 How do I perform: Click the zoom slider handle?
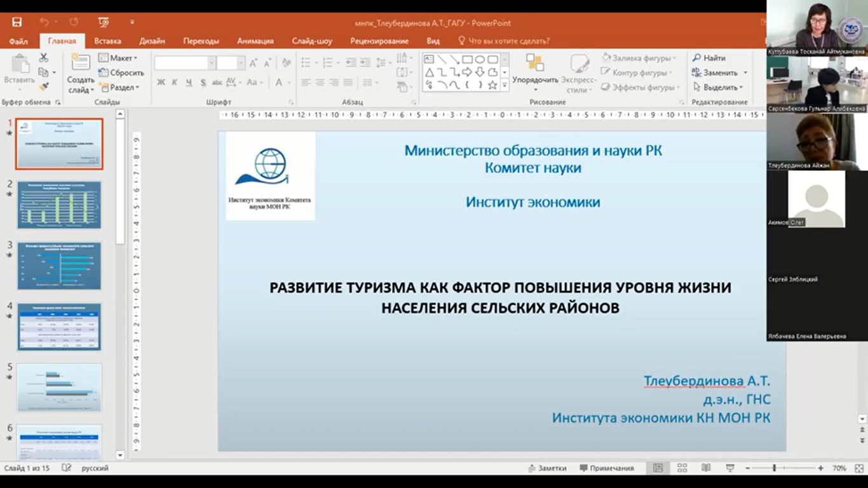tap(774, 468)
